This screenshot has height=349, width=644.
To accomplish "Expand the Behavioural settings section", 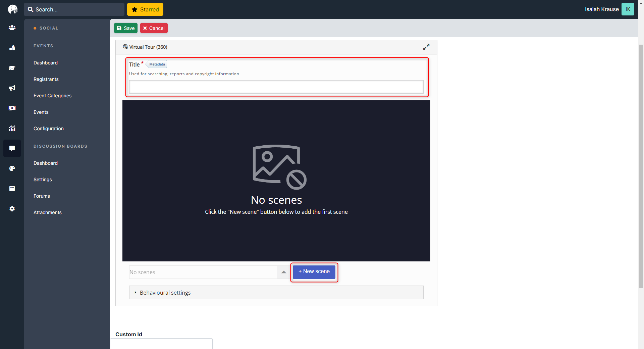I will (x=165, y=293).
